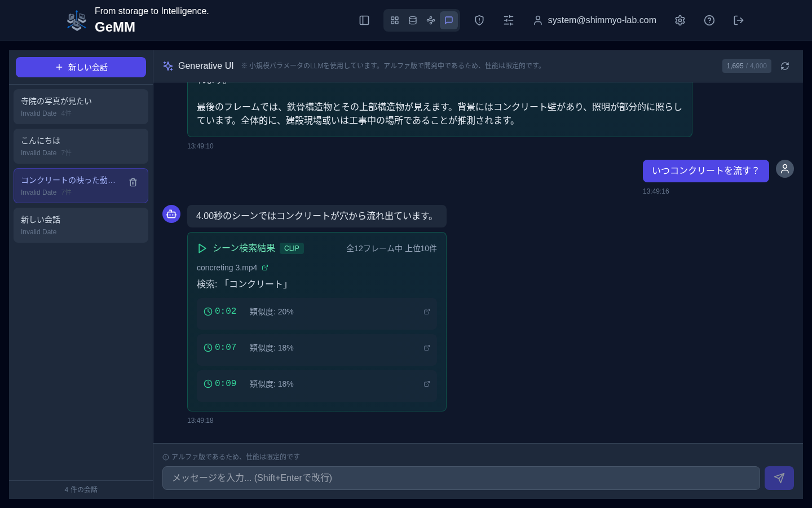Log out using the exit icon
Image resolution: width=812 pixels, height=508 pixels.
tap(739, 20)
